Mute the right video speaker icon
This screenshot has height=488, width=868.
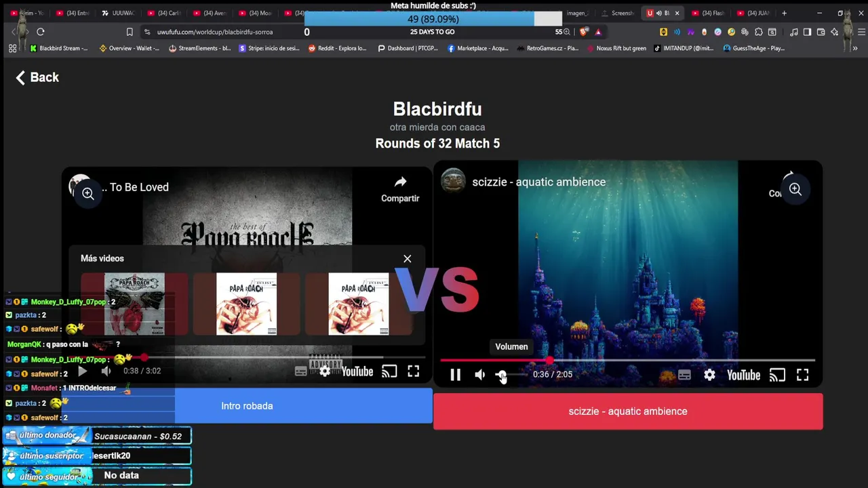pos(479,375)
